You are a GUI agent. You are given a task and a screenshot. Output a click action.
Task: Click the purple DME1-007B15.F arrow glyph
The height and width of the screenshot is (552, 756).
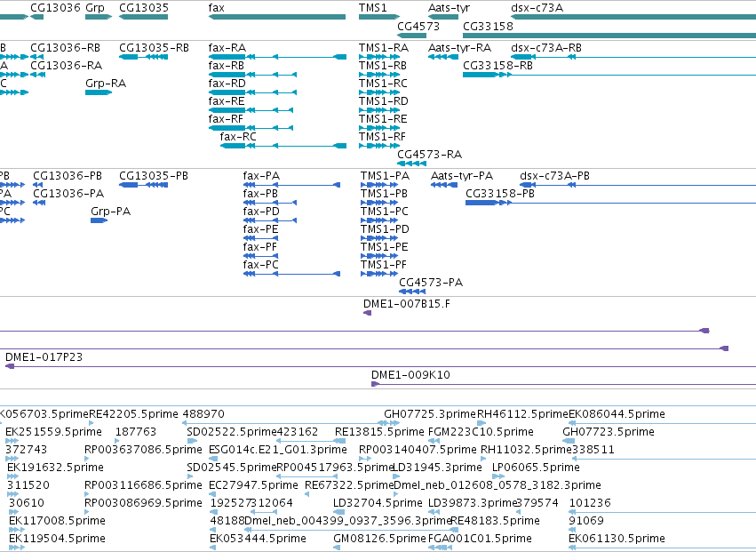(x=368, y=313)
